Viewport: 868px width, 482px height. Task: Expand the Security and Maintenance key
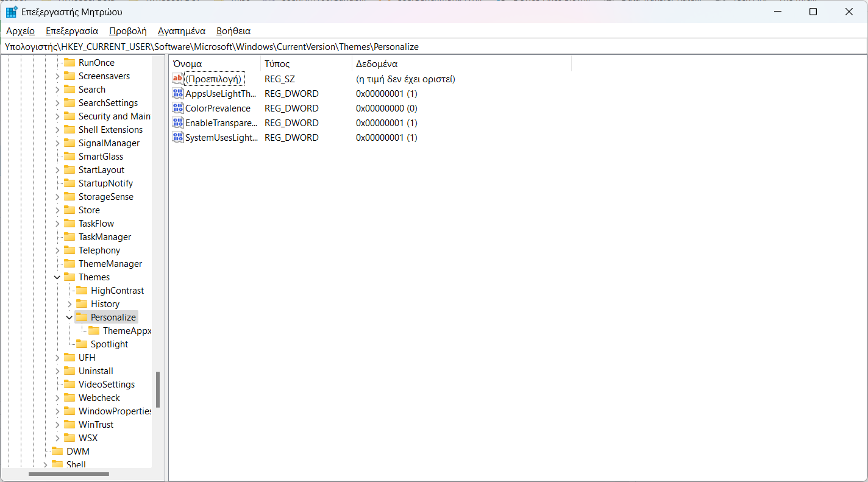click(57, 116)
